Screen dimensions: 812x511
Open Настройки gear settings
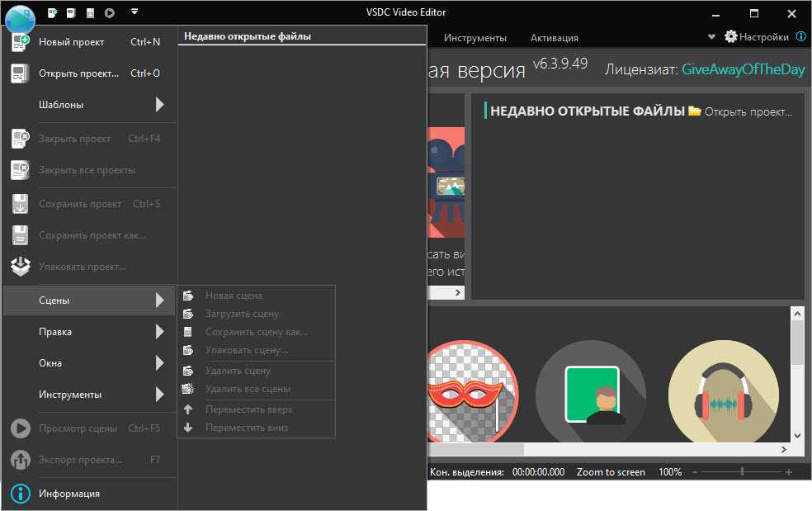756,37
